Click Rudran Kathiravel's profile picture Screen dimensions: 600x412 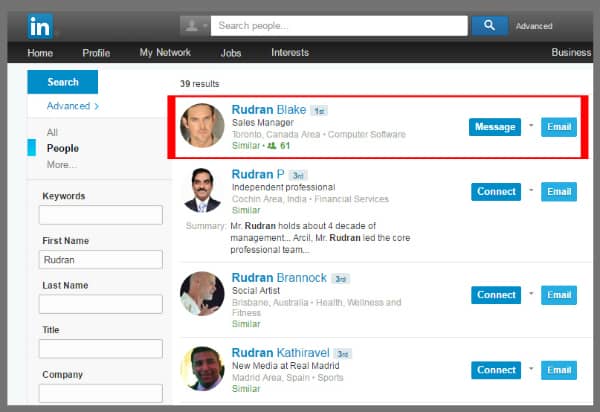(202, 368)
